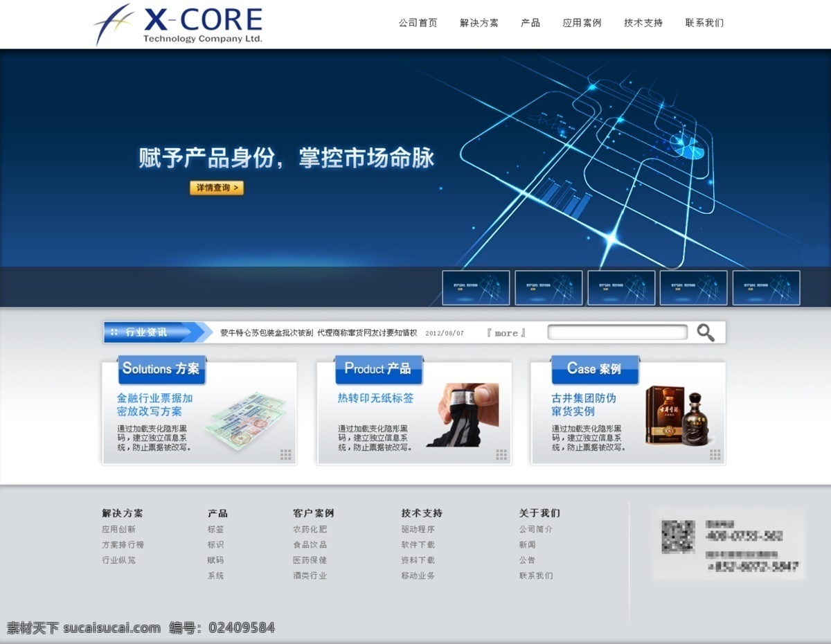Screen dimensions: 831x644
Task: Click footer heading 关于我们
Action: coord(539,513)
